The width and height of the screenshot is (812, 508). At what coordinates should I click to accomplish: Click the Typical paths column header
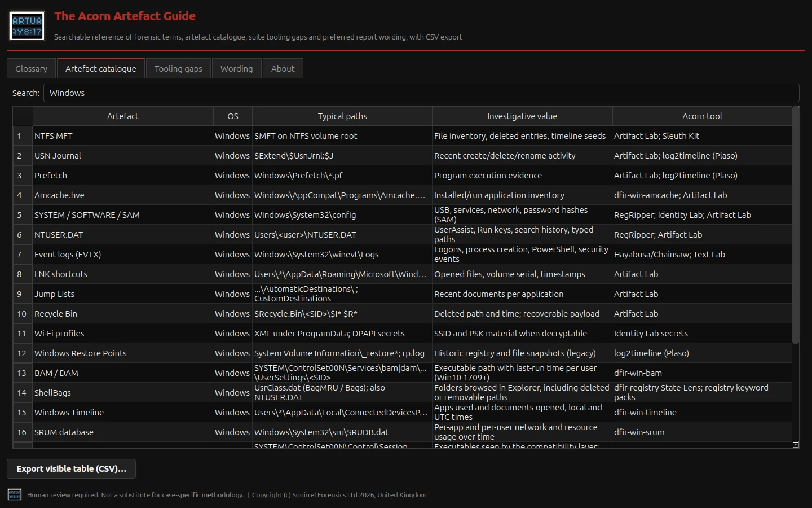pos(342,116)
